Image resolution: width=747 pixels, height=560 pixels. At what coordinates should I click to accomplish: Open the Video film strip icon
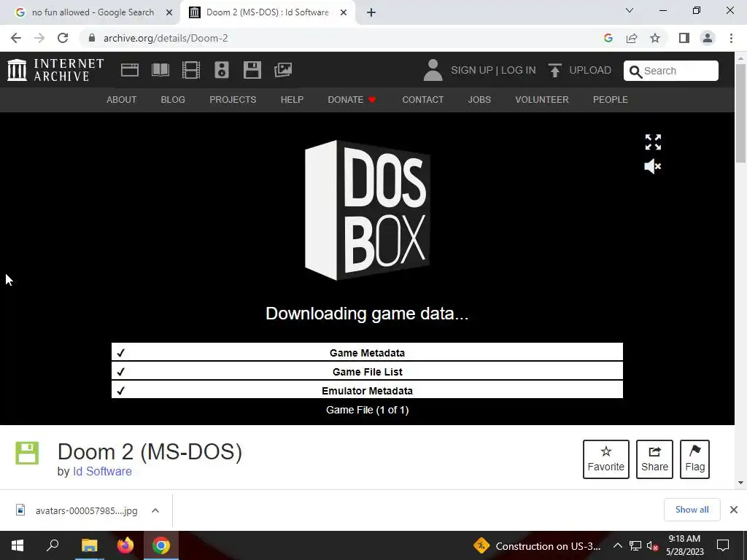[x=190, y=70]
